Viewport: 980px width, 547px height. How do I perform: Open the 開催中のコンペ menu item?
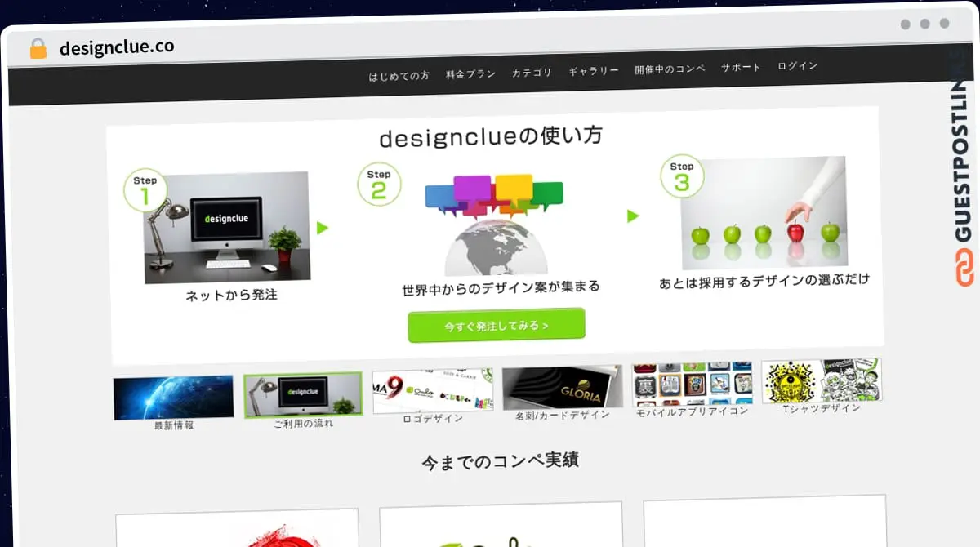point(670,69)
